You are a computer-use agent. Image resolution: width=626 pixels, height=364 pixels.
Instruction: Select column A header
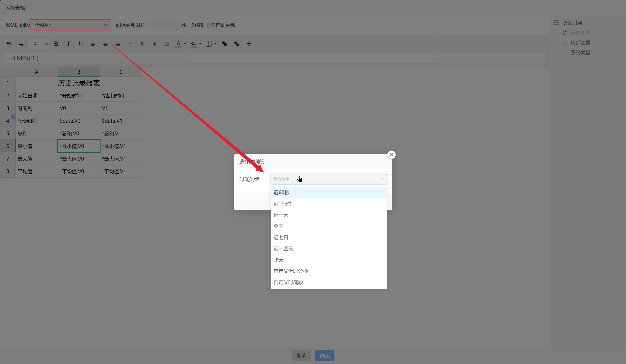pos(37,72)
